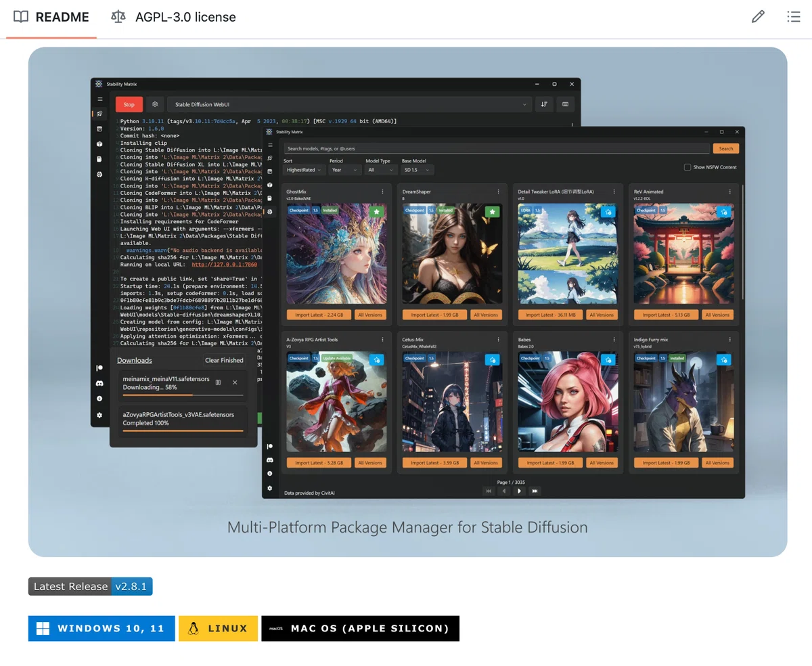Image resolution: width=812 pixels, height=666 pixels.
Task: Toggle the blue favorite icon on the Babes card
Action: (608, 359)
